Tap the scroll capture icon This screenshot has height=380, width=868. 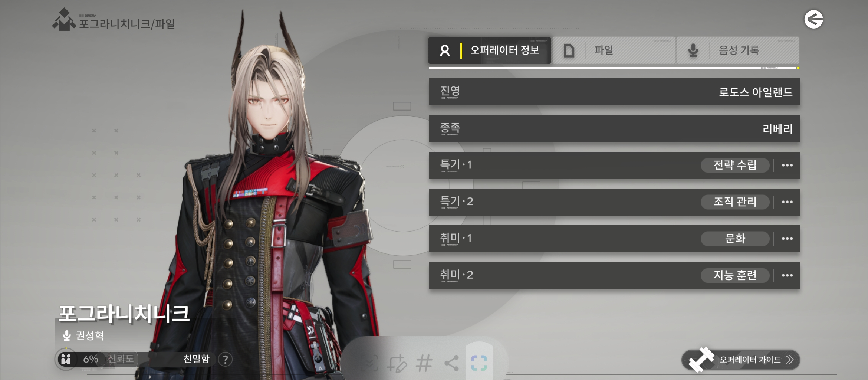369,363
